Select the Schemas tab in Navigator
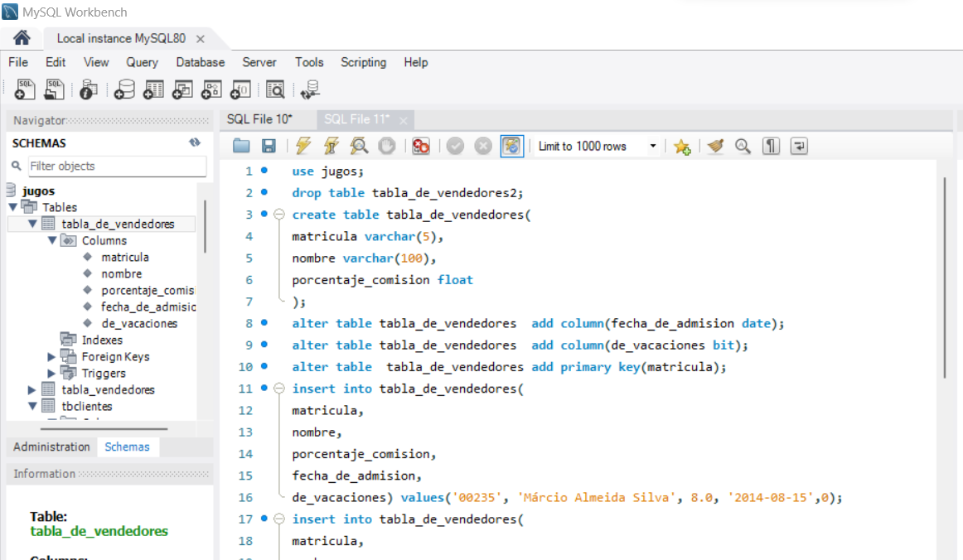963x560 pixels. (127, 447)
